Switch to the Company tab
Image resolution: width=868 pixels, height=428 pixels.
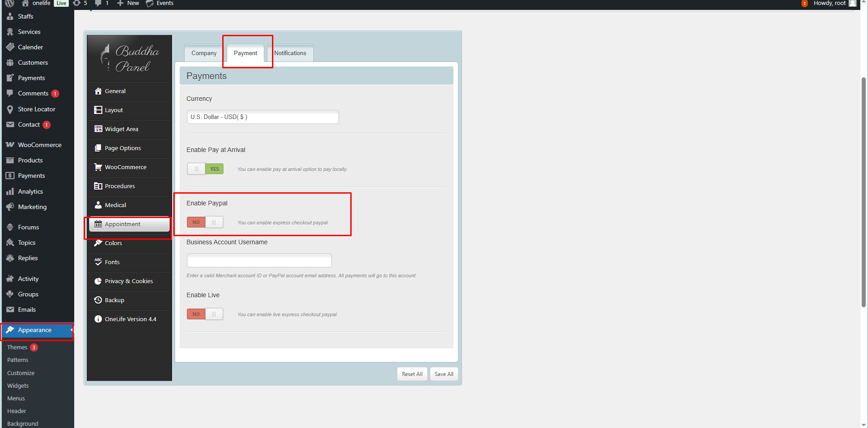tap(204, 53)
